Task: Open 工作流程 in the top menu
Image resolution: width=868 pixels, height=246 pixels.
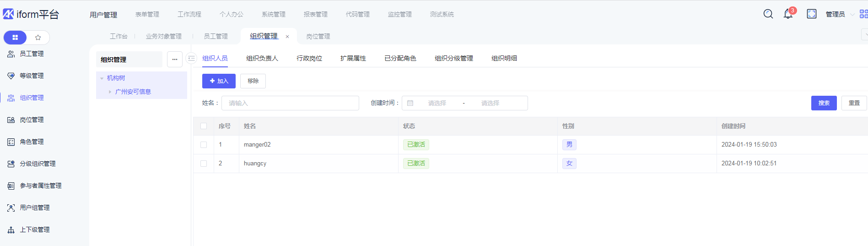Action: [189, 14]
